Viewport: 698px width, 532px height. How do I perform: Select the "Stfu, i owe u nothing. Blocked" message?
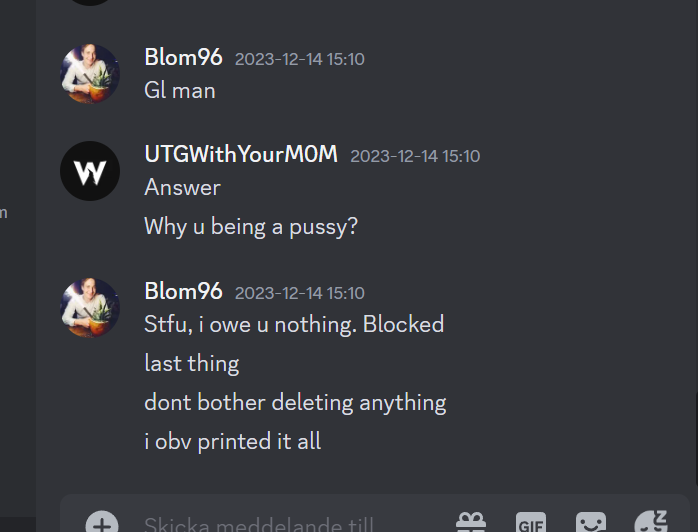294,324
